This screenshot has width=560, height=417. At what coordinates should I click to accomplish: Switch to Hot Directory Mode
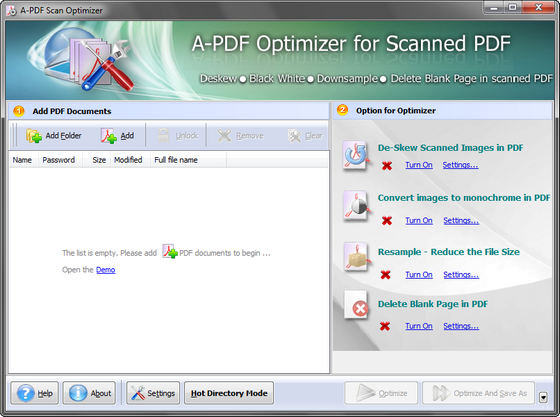[x=229, y=393]
